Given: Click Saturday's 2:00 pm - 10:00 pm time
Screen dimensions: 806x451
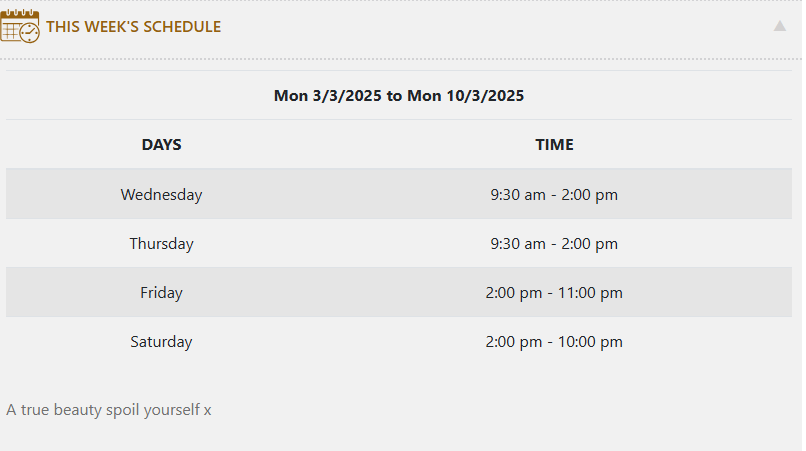Looking at the screenshot, I should [554, 341].
